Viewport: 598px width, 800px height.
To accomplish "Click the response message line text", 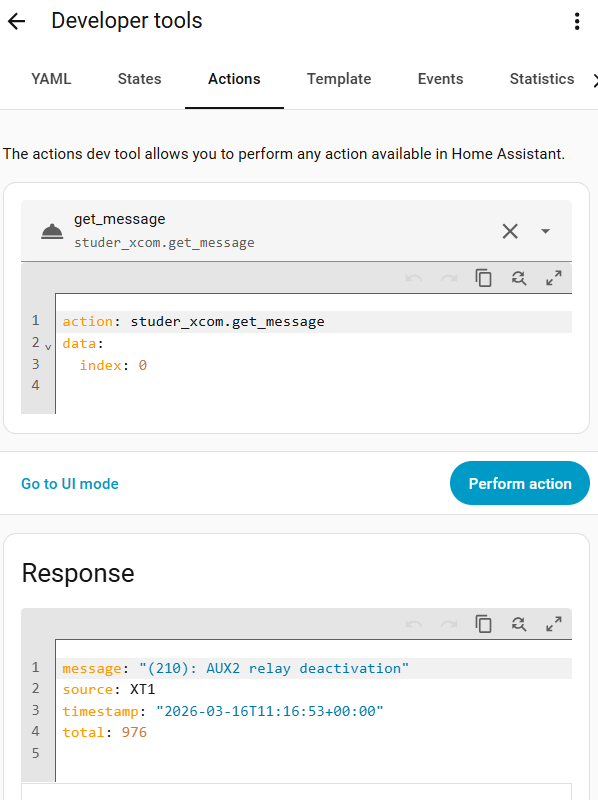I will point(236,668).
